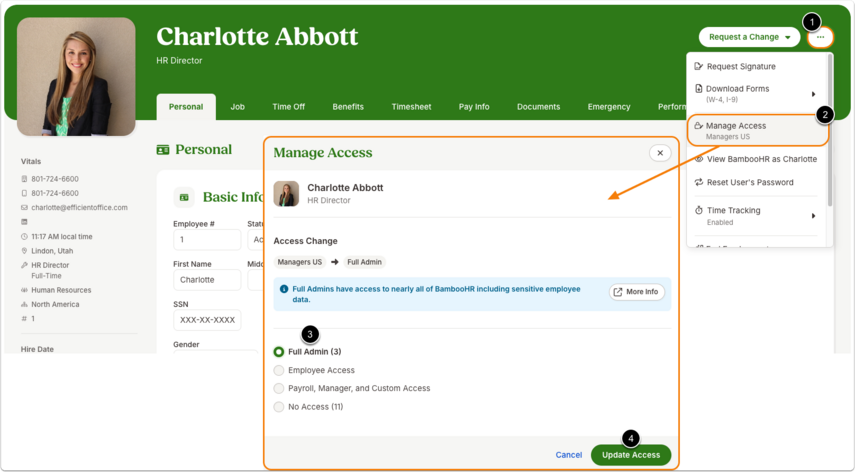Click the Full Admin tag in Access Change
This screenshot has width=855, height=472.
coord(364,262)
